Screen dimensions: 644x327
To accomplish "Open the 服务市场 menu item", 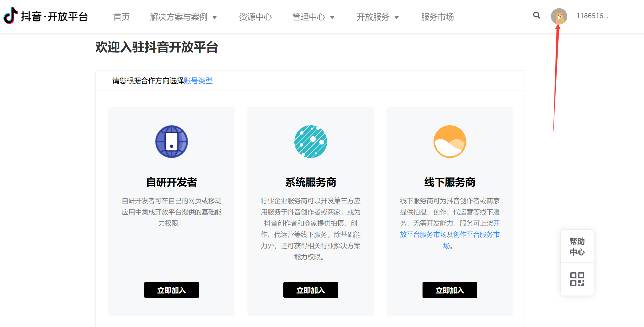I will pyautogui.click(x=437, y=17).
